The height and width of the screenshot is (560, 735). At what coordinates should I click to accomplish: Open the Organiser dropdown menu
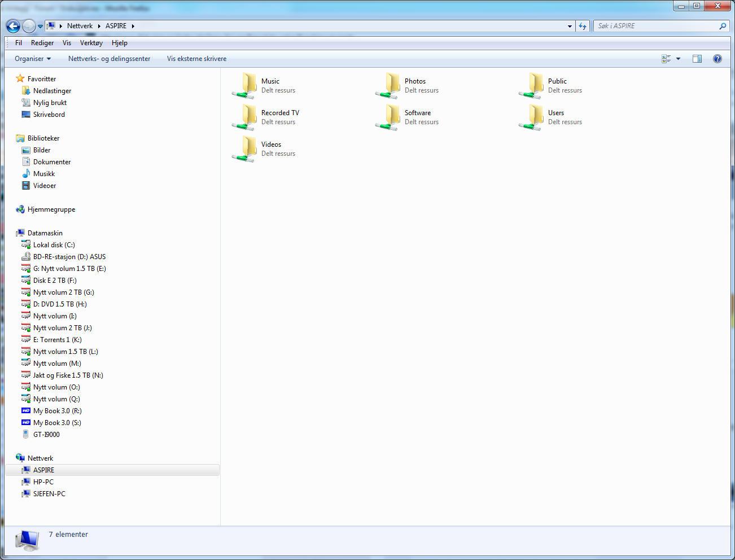33,59
